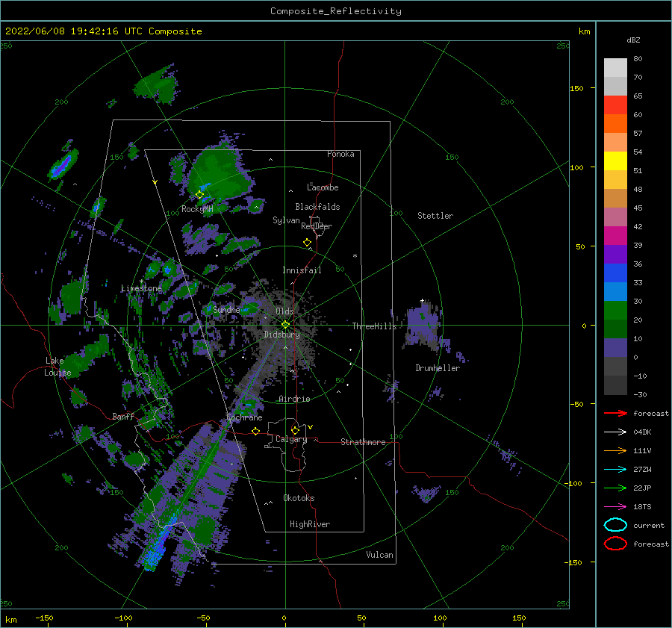Click the 'Okotoks' city label

click(x=299, y=498)
